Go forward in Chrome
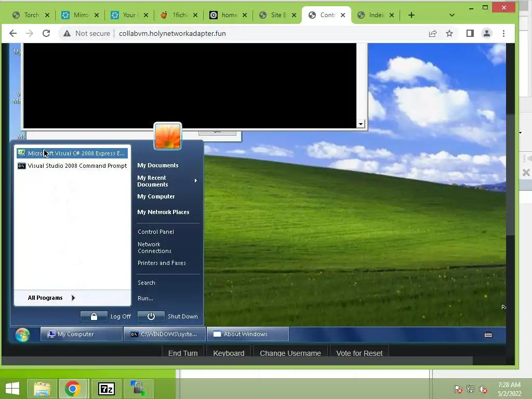 [x=30, y=33]
